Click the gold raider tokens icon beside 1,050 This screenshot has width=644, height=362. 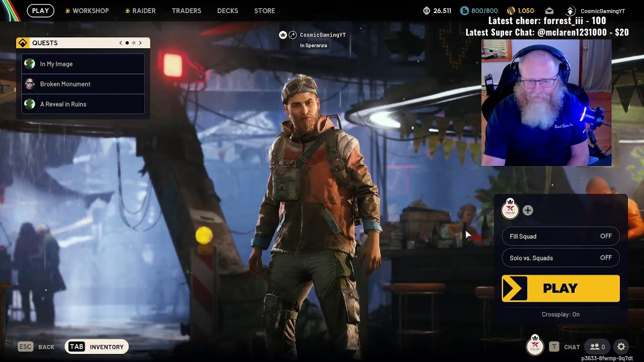click(511, 11)
